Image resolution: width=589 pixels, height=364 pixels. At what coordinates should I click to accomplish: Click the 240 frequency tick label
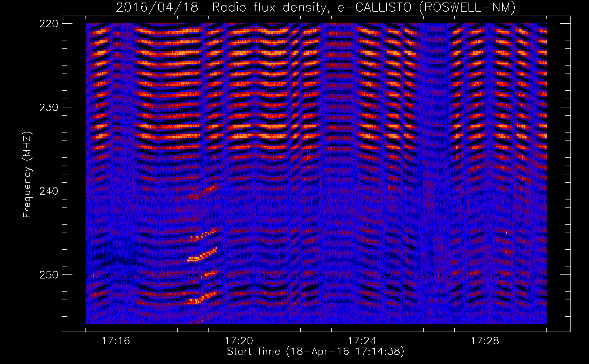(x=48, y=191)
